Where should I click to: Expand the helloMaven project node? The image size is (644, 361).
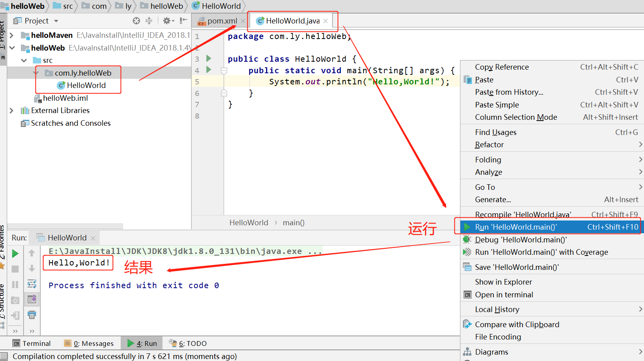tap(12, 35)
